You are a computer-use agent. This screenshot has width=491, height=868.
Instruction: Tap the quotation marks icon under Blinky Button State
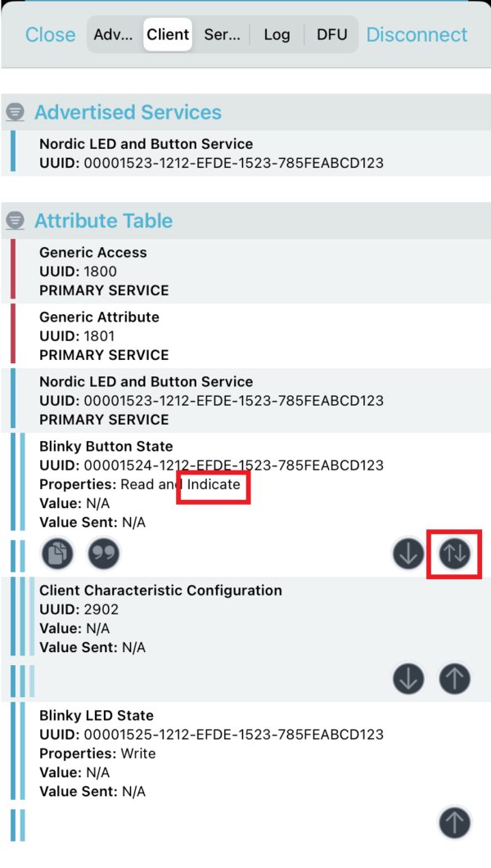[104, 554]
